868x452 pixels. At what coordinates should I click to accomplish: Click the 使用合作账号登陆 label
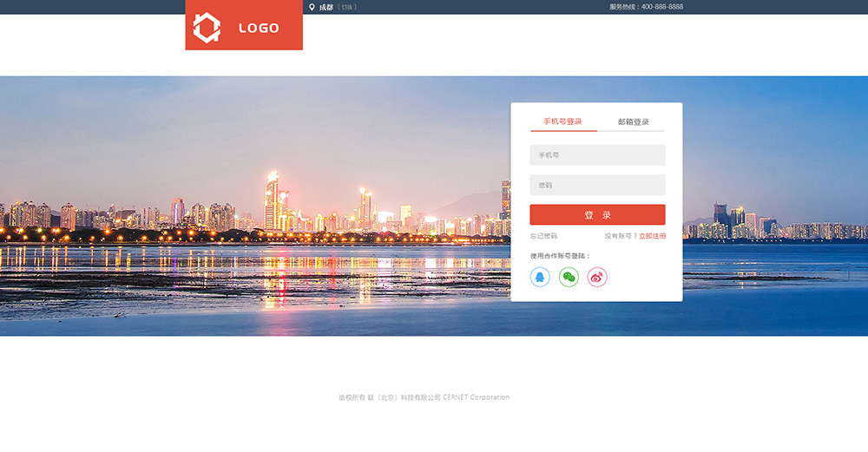click(x=560, y=256)
